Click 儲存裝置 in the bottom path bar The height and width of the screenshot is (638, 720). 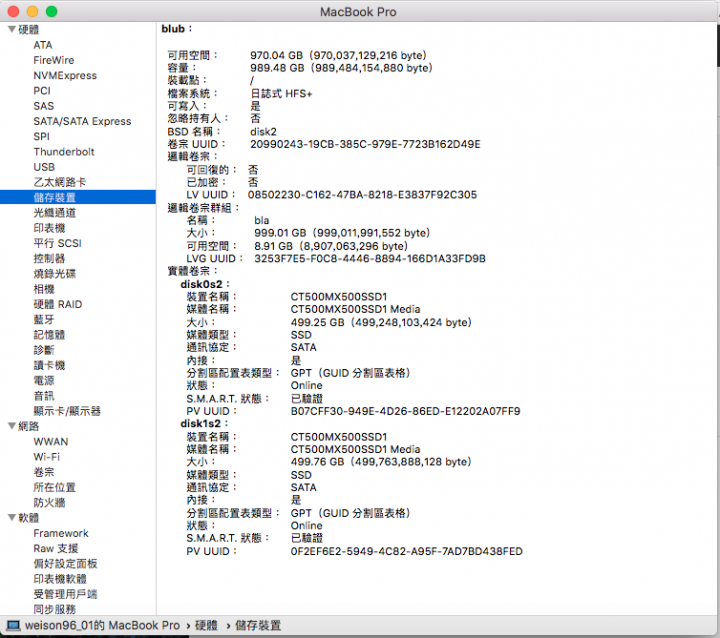[258, 626]
